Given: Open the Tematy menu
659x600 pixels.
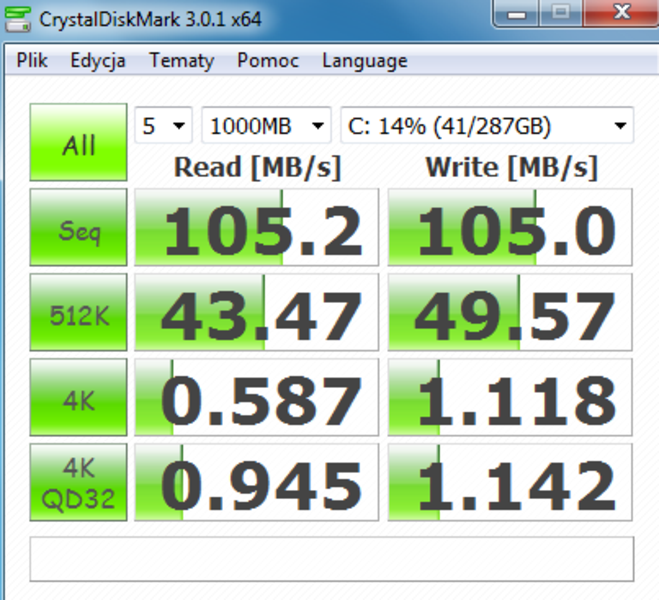Looking at the screenshot, I should (x=182, y=61).
